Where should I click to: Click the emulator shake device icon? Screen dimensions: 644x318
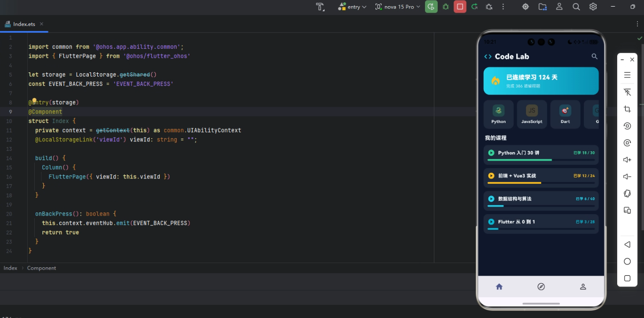(627, 194)
